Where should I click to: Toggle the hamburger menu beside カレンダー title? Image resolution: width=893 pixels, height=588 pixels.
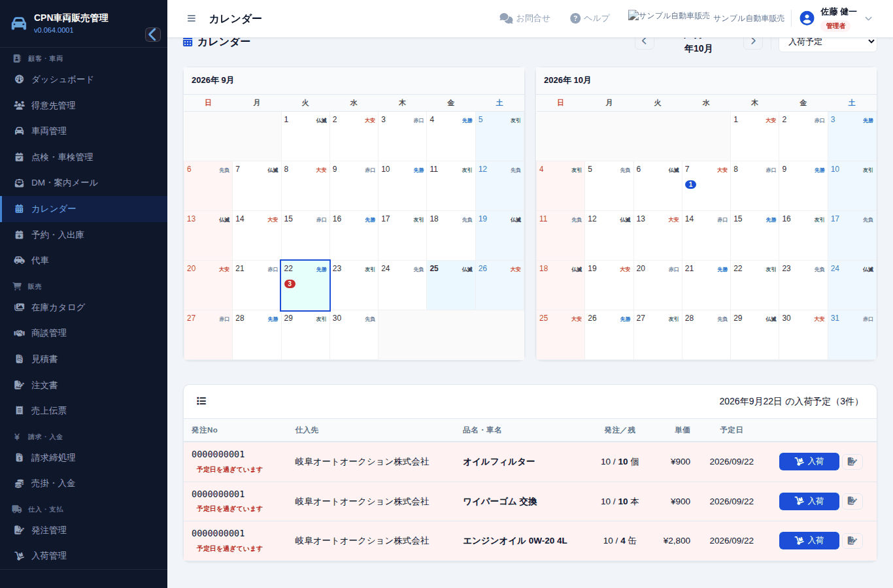pyautogui.click(x=192, y=18)
